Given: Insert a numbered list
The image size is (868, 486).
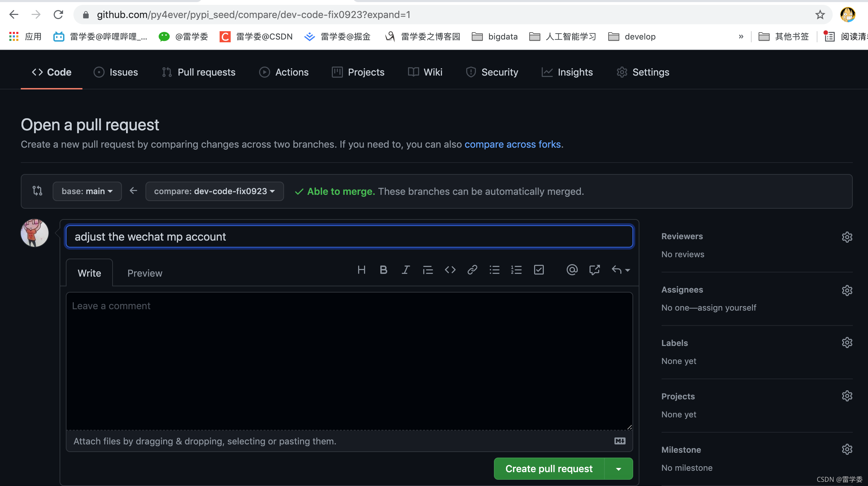Looking at the screenshot, I should tap(516, 270).
